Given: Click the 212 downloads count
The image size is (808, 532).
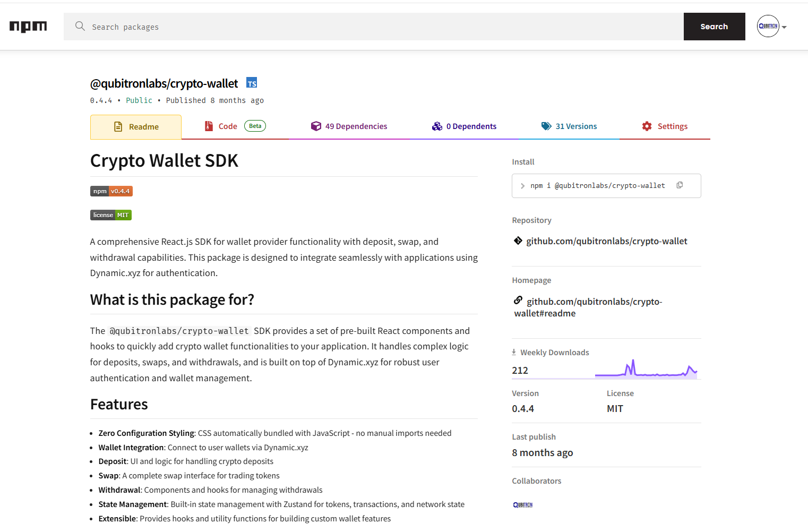Looking at the screenshot, I should click(520, 371).
